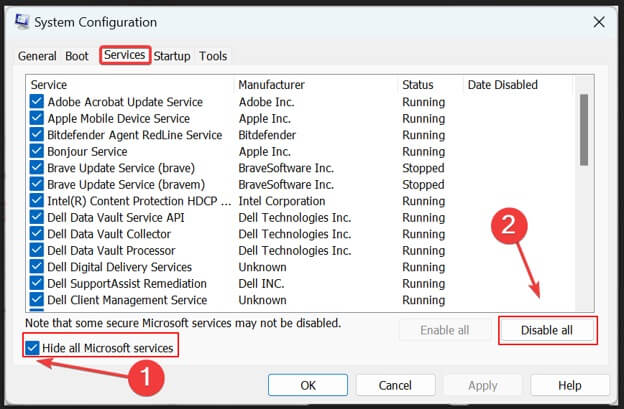The image size is (624, 409).
Task: Sort by Date Disabled column header
Action: pos(503,85)
